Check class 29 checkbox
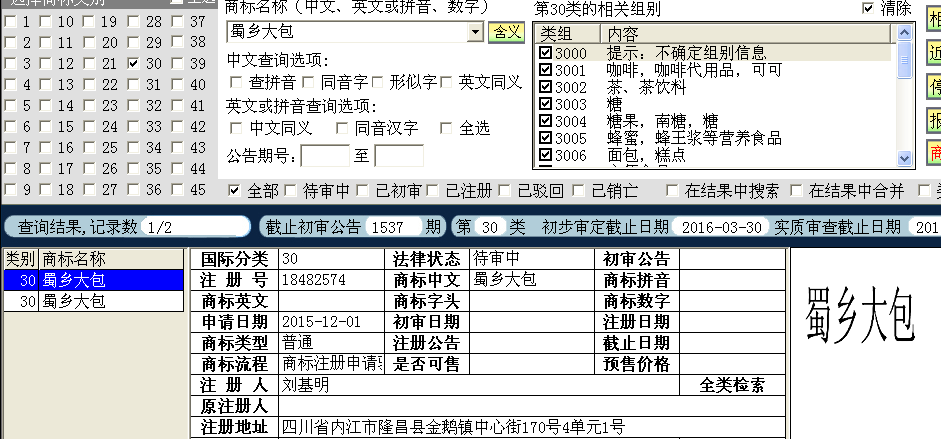The width and height of the screenshot is (941, 439). point(134,43)
